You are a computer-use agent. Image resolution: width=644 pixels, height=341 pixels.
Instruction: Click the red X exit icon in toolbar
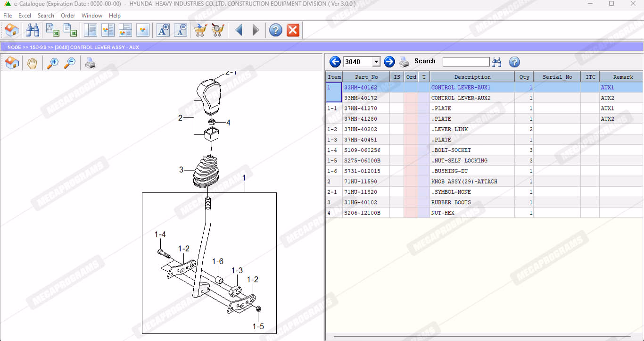click(293, 31)
